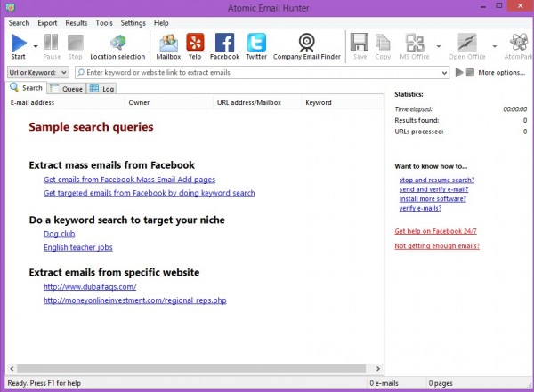Click the horizontal scrollbar thumb
Image resolution: width=534 pixels, height=392 pixels.
click(x=191, y=369)
